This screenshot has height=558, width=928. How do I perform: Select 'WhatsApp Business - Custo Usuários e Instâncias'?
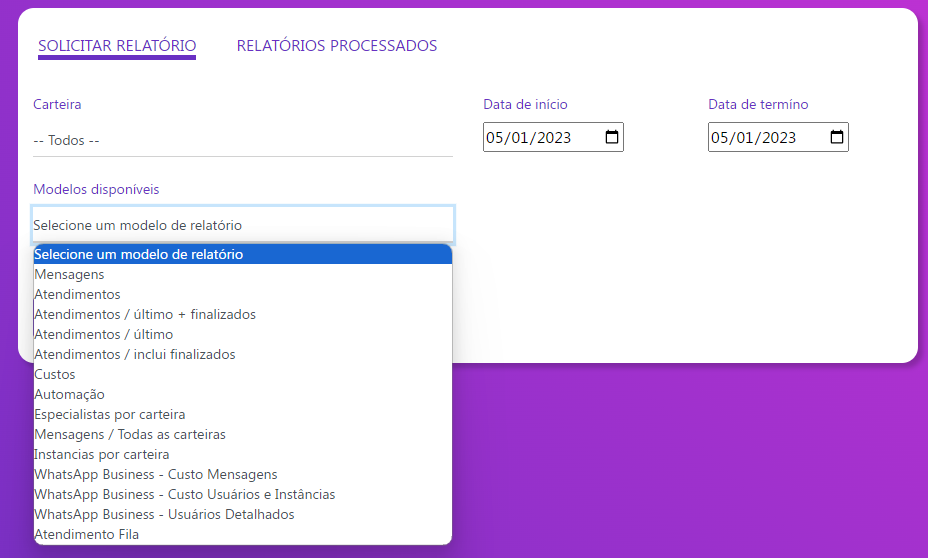pos(243,495)
